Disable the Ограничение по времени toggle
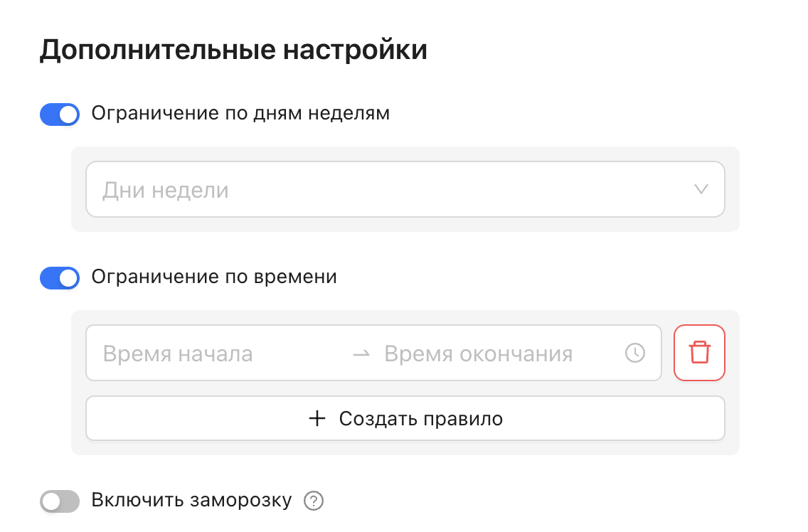This screenshot has height=532, width=808. pos(59,278)
